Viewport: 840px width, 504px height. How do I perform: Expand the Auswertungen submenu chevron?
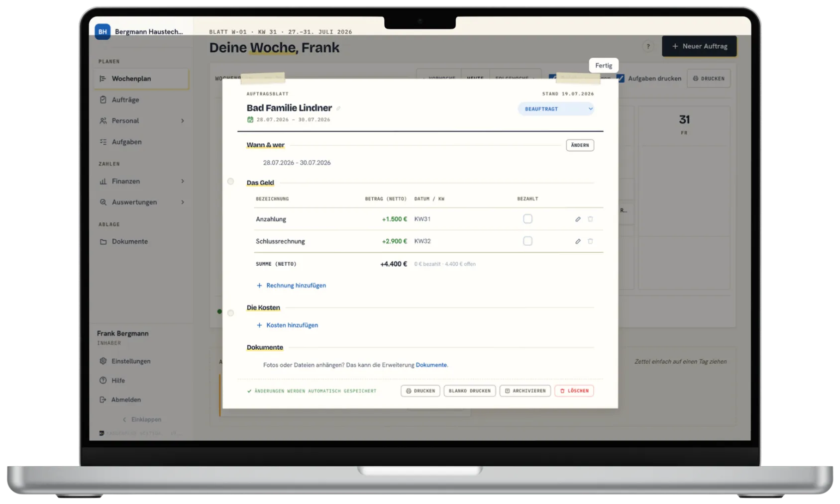183,202
